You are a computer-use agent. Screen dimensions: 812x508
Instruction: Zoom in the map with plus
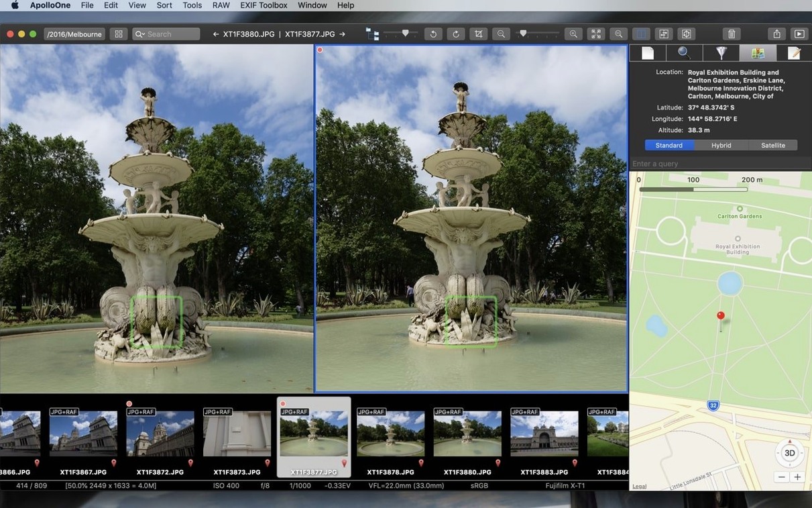(x=797, y=477)
